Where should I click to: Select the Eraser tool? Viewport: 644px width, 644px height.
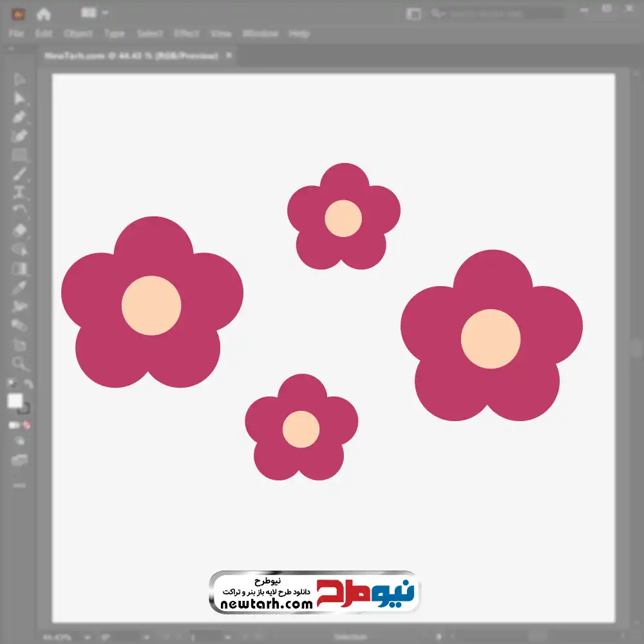point(19,230)
